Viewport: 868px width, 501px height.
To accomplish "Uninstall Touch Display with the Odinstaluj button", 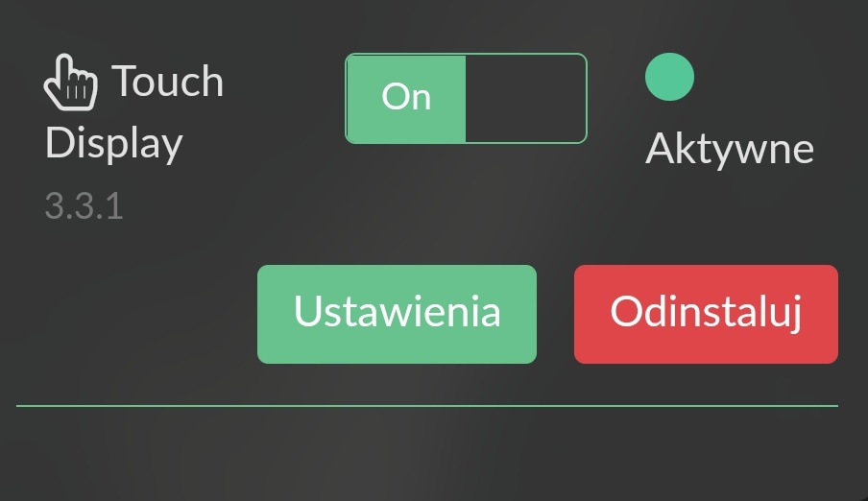I will (x=706, y=314).
